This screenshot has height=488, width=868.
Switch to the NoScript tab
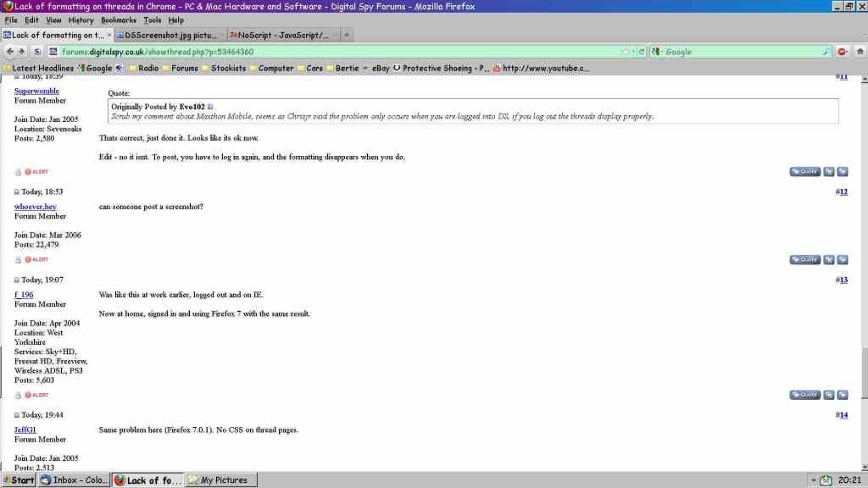(281, 35)
